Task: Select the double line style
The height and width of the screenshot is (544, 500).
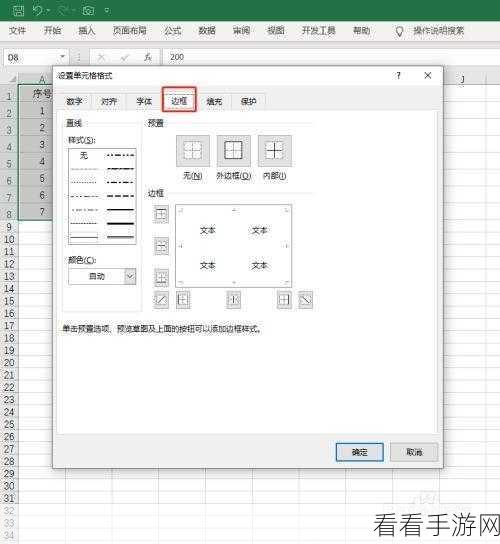Action: coord(120,237)
